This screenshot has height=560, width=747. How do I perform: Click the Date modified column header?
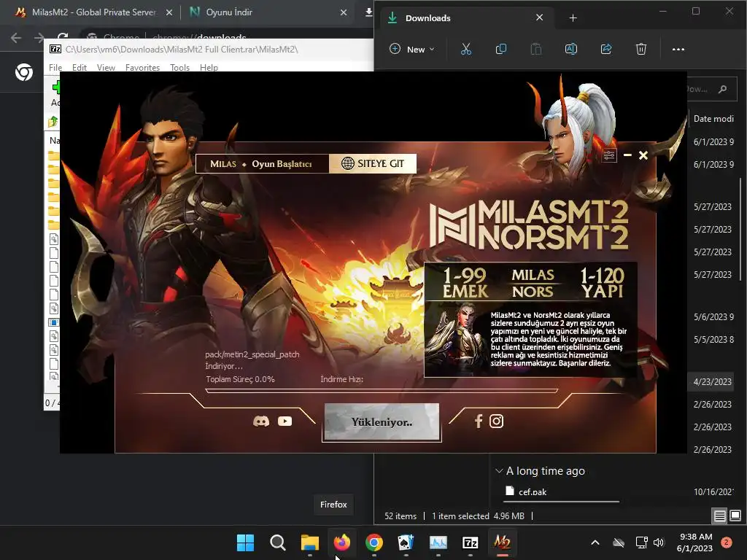(713, 119)
